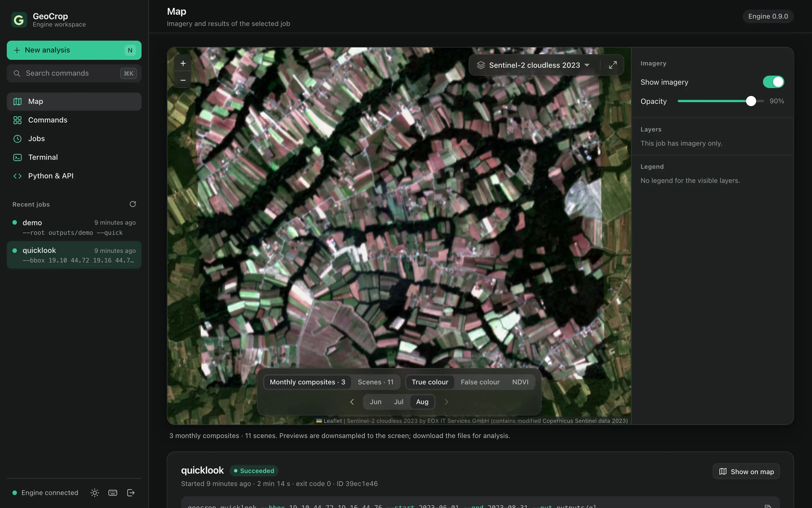Image resolution: width=812 pixels, height=508 pixels.
Task: Focus the Search commands field
Action: (74, 73)
